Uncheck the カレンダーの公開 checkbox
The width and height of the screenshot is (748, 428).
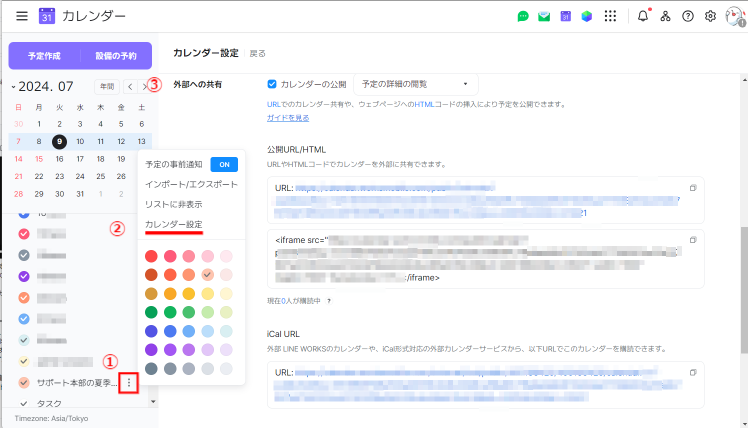point(272,84)
